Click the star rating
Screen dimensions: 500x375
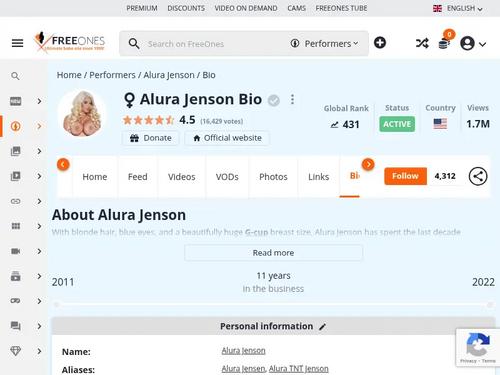[x=149, y=120]
